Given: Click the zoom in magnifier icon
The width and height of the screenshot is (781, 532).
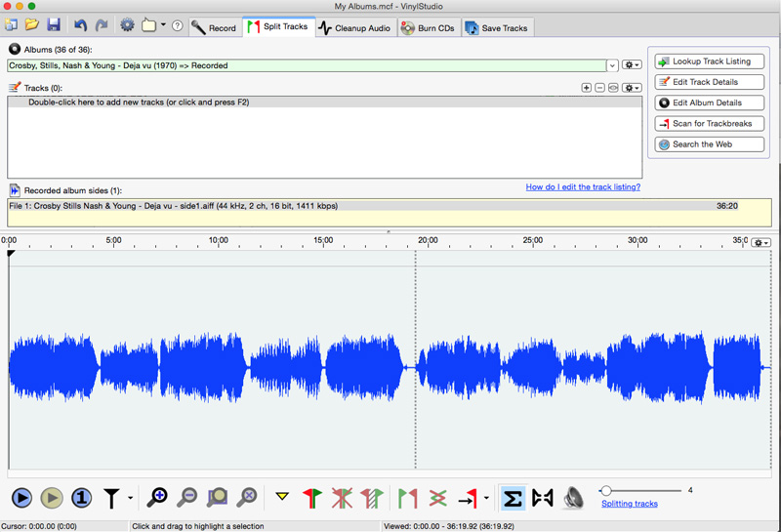Looking at the screenshot, I should (156, 498).
